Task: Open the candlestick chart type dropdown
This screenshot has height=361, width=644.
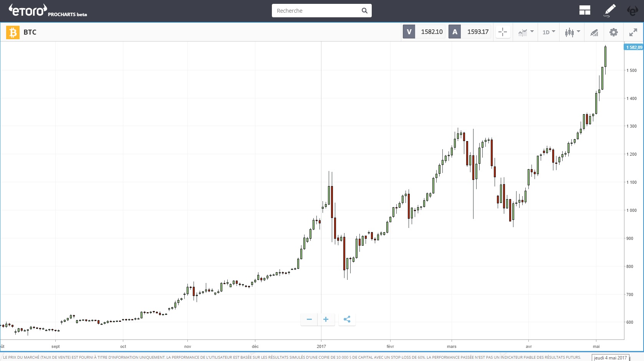Action: [572, 32]
